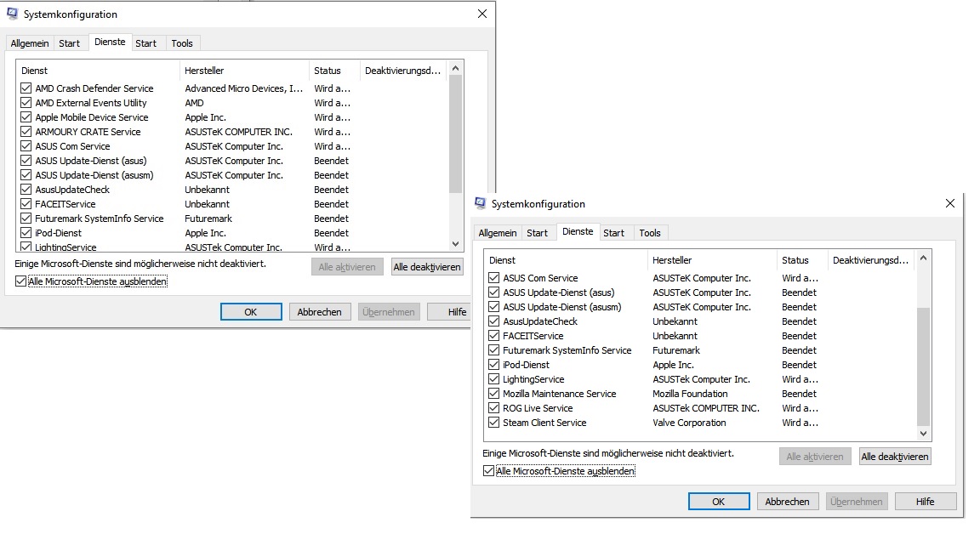Click the service list's scroll-down arrow in the right window
The width and height of the screenshot is (980, 551).
(924, 434)
